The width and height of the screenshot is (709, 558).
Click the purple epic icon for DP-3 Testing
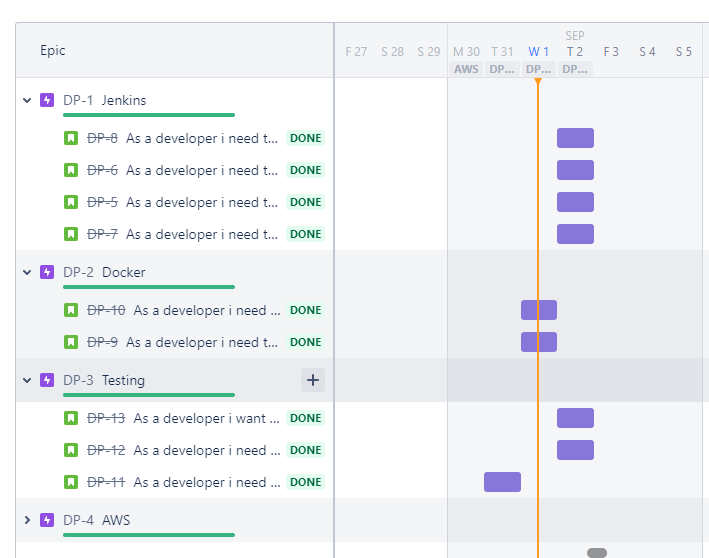47,380
